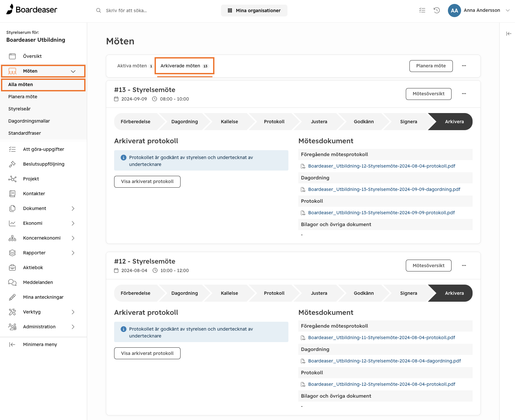Click the Kontakter address book icon

click(12, 194)
